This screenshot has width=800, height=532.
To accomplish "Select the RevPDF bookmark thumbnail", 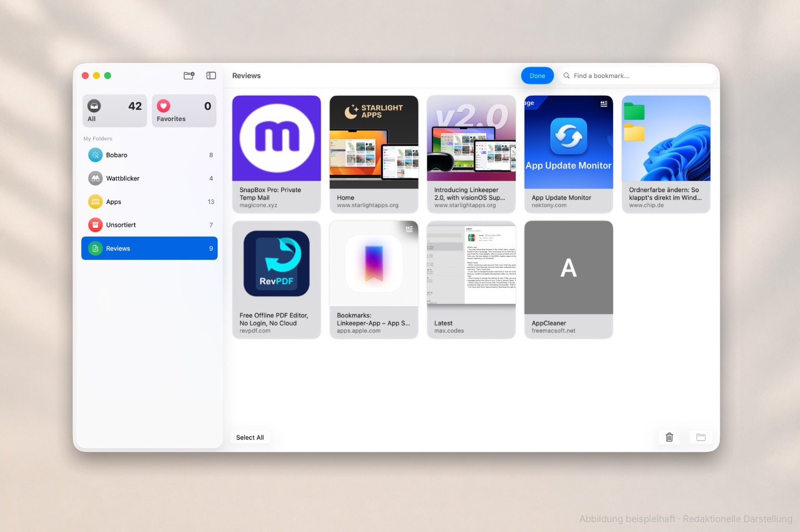I will click(x=276, y=264).
